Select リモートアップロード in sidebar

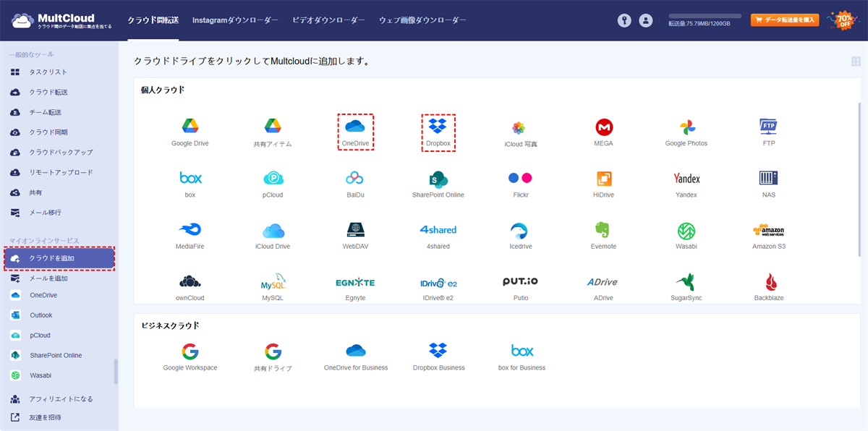59,173
